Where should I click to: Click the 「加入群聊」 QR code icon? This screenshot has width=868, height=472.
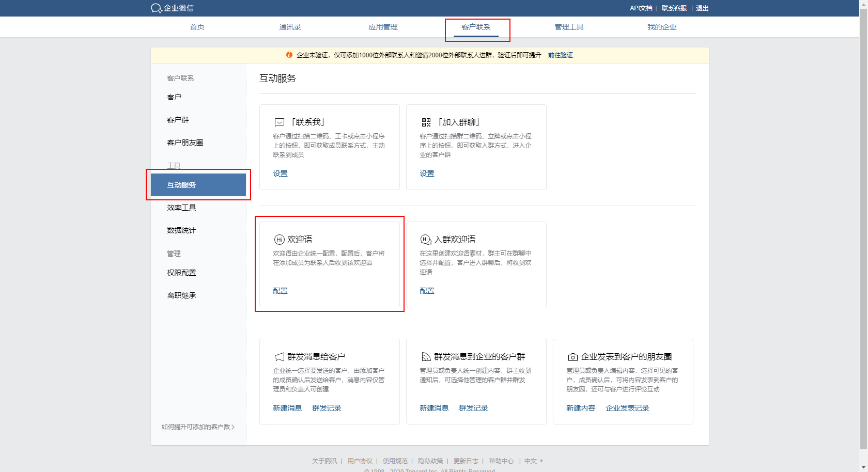click(426, 122)
